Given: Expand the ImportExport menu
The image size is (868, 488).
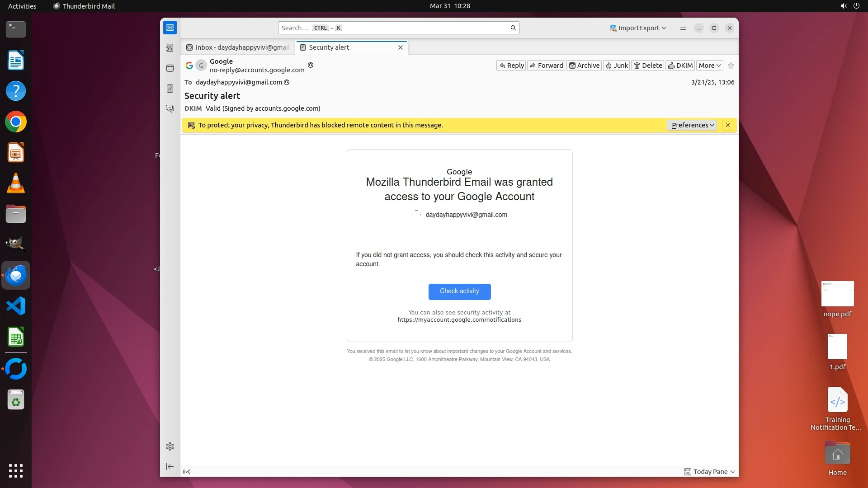Looking at the screenshot, I should 638,28.
